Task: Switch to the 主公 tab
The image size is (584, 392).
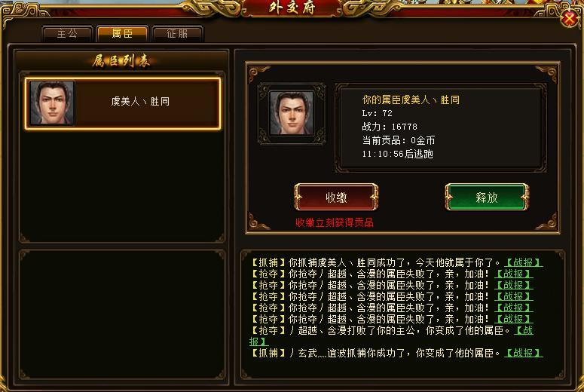Action: [67, 34]
